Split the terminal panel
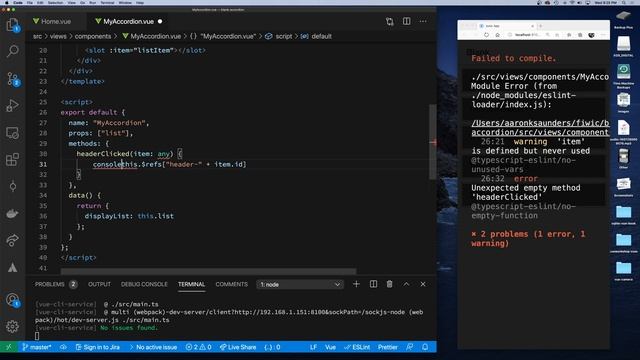 point(373,284)
